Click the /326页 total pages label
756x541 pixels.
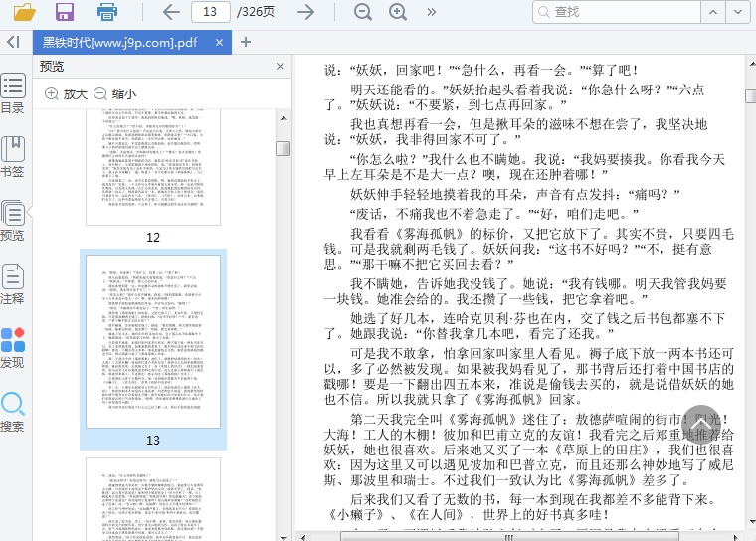[x=256, y=12]
